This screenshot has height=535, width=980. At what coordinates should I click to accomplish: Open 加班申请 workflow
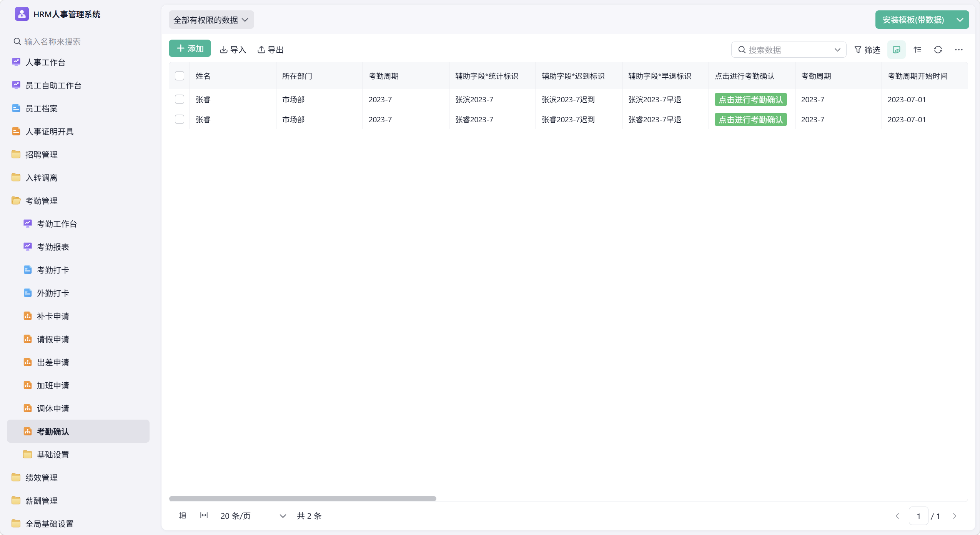[78, 385]
